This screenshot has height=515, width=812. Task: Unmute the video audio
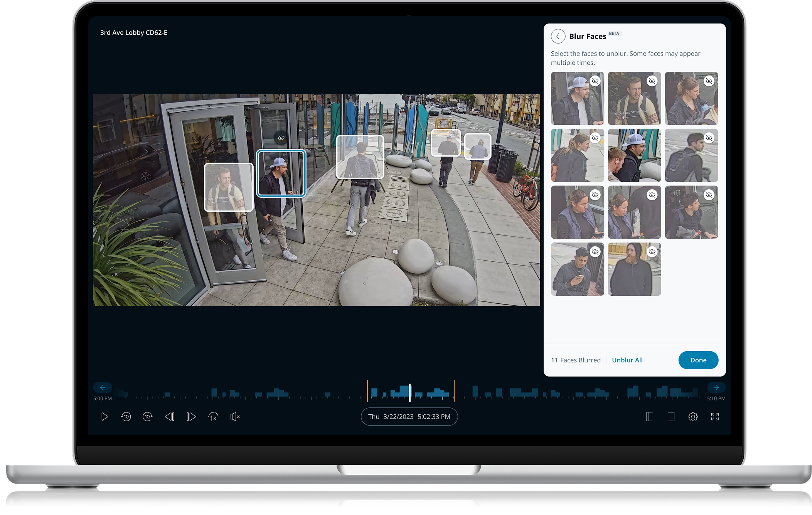click(235, 417)
